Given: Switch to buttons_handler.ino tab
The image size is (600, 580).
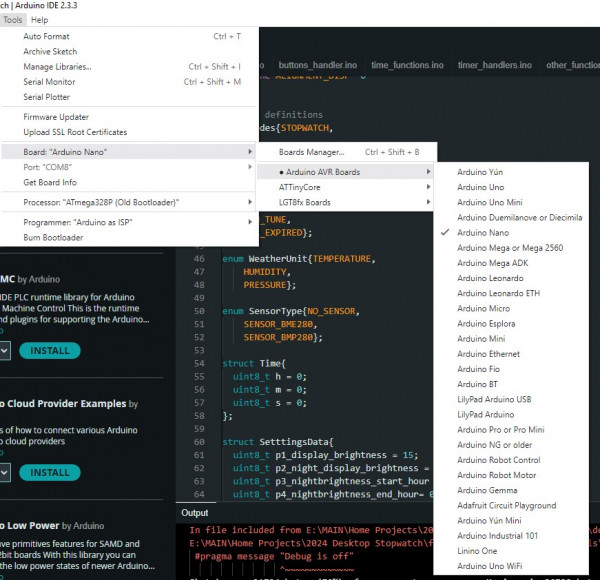Looking at the screenshot, I should tap(318, 65).
